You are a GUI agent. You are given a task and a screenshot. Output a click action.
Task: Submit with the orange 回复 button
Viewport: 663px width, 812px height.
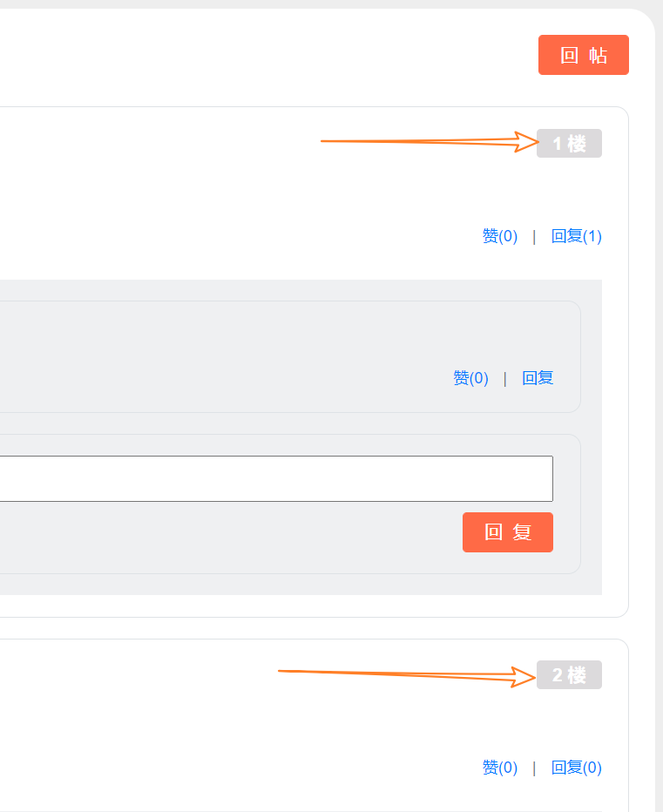(x=508, y=532)
